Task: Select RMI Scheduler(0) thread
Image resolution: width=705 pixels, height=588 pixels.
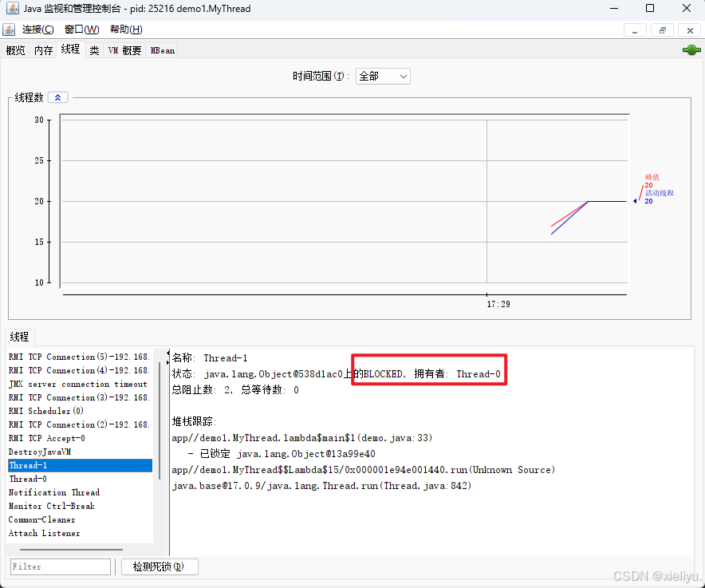Action: 80,411
